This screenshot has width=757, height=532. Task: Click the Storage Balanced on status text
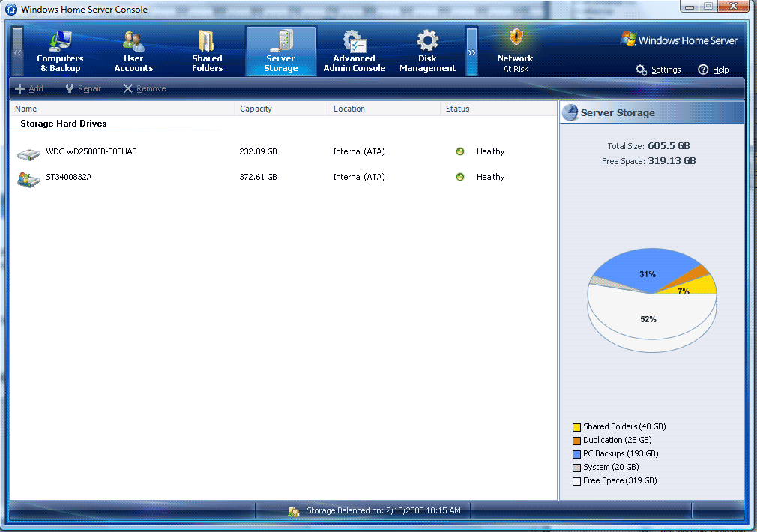click(x=383, y=510)
